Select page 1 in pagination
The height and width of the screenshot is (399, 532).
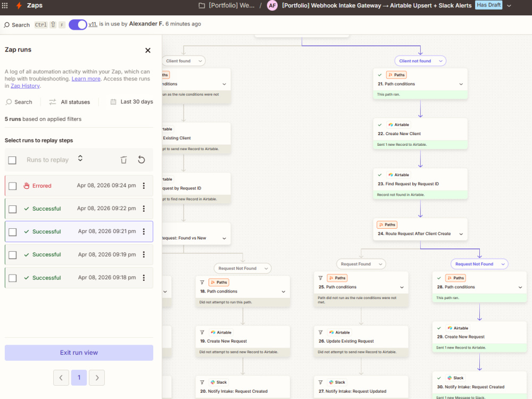pyautogui.click(x=79, y=378)
